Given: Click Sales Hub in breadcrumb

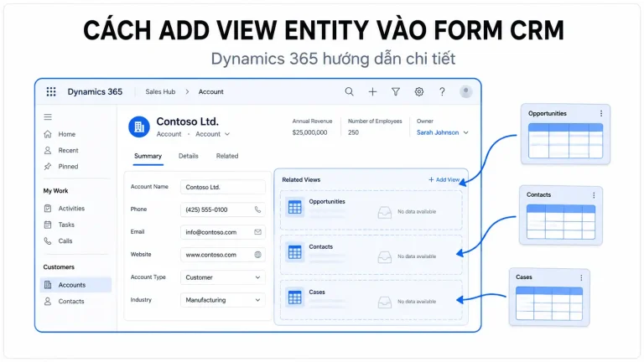Looking at the screenshot, I should tap(160, 91).
